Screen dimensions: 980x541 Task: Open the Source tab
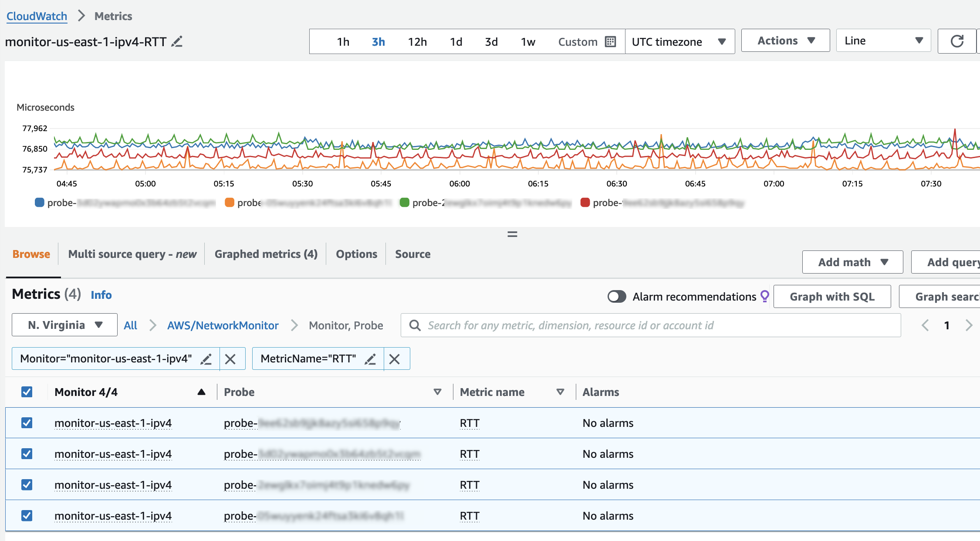[412, 254]
